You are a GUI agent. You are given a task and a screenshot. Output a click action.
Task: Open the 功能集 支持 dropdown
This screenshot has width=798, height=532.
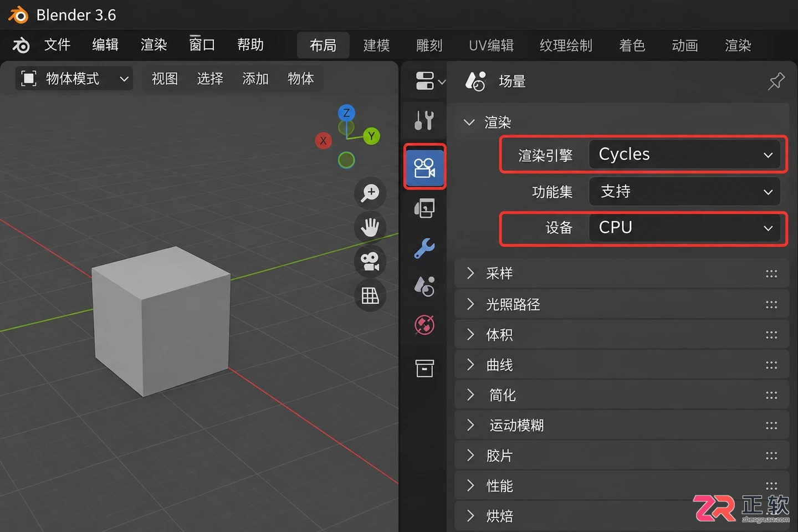[x=684, y=192]
